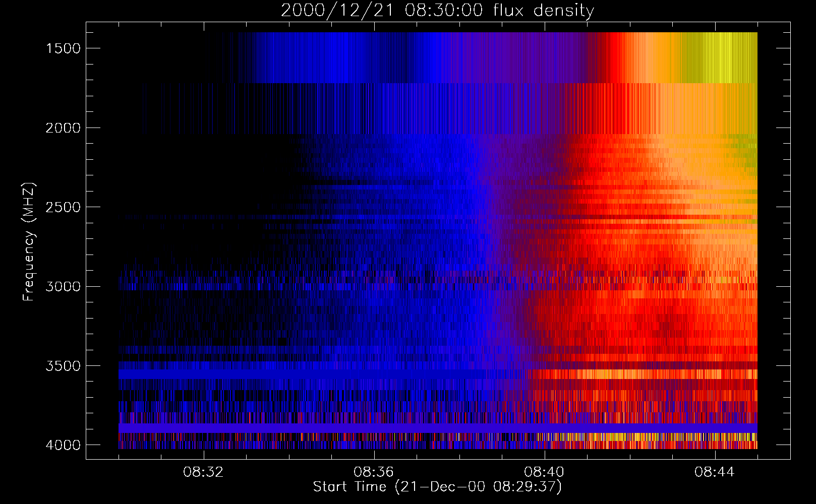Click the 08:36 time axis label

click(374, 472)
